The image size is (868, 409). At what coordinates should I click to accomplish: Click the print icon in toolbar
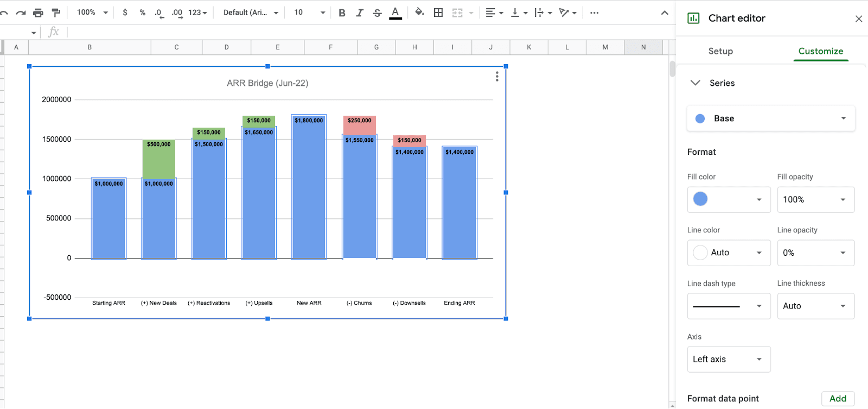38,12
